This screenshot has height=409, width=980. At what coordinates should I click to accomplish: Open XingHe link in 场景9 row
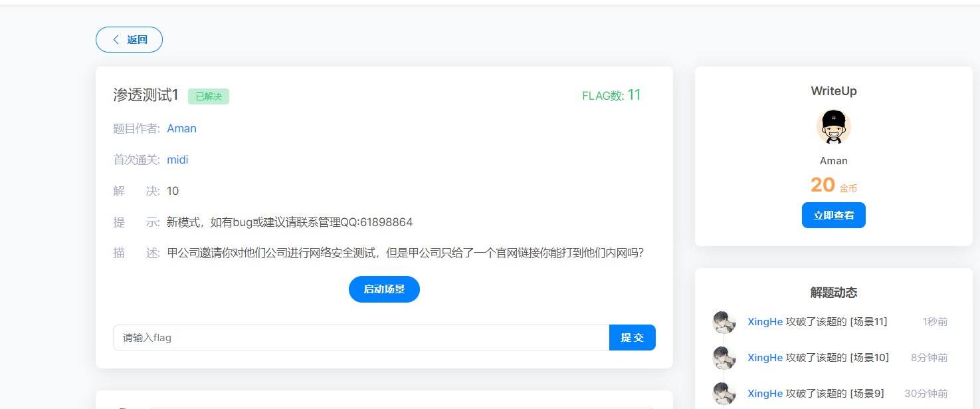(765, 394)
